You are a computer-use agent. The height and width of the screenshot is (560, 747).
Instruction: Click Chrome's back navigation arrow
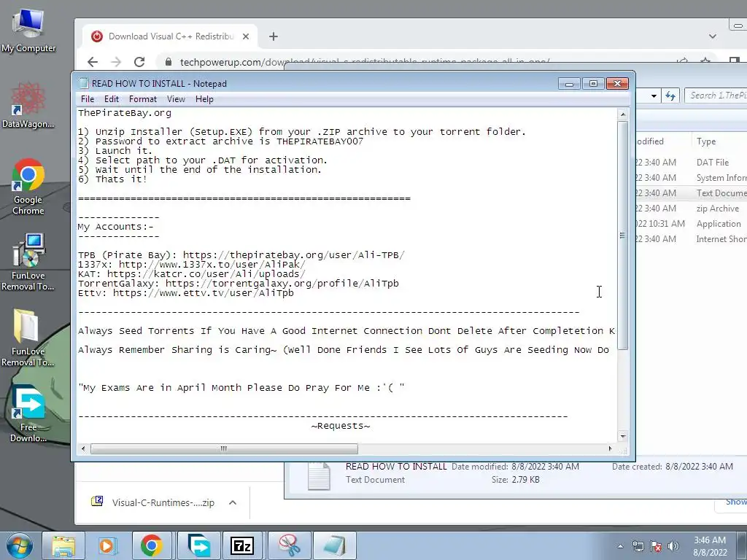pyautogui.click(x=93, y=61)
